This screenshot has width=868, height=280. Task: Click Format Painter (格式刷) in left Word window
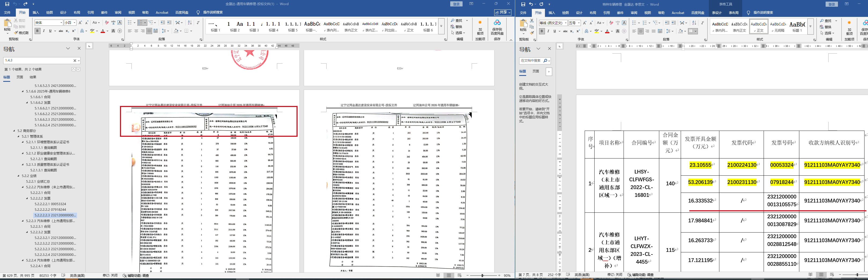[21, 33]
